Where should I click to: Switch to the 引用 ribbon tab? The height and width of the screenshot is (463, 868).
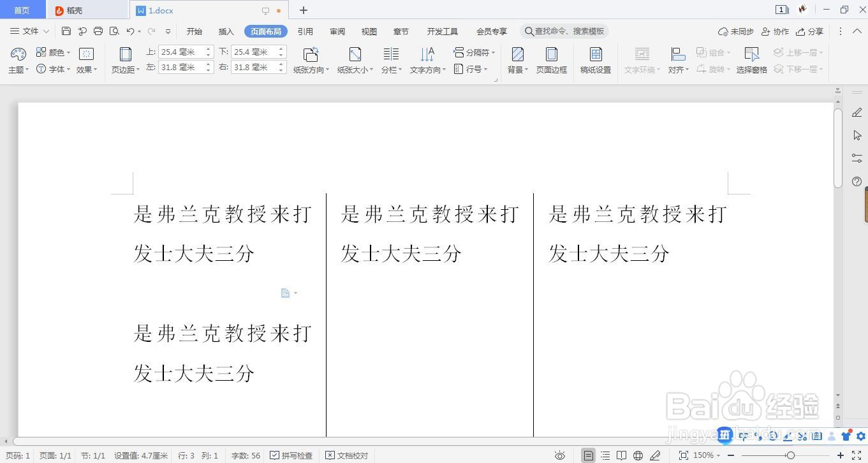coord(305,31)
